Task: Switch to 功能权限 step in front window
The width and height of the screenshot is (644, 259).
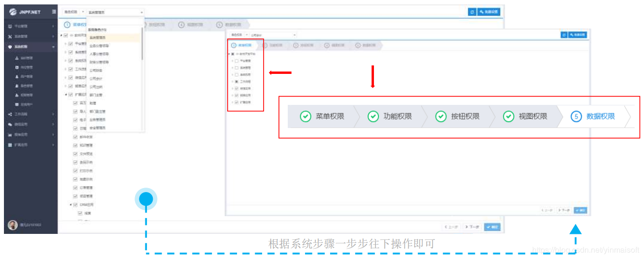Action: click(272, 45)
